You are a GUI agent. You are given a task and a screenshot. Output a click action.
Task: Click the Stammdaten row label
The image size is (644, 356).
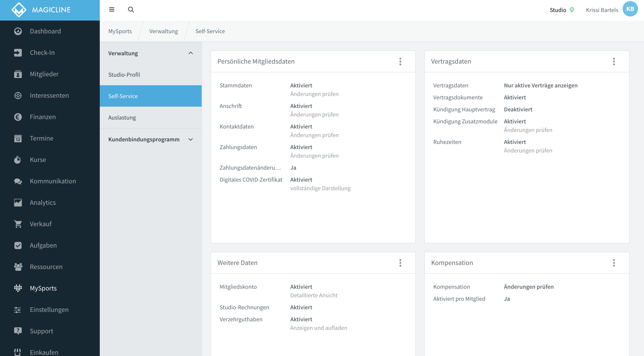(236, 85)
